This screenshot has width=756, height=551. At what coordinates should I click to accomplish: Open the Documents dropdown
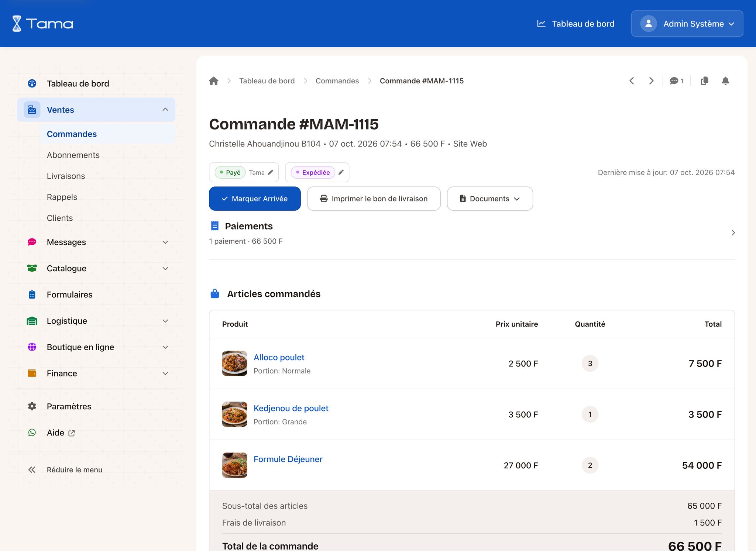click(490, 199)
